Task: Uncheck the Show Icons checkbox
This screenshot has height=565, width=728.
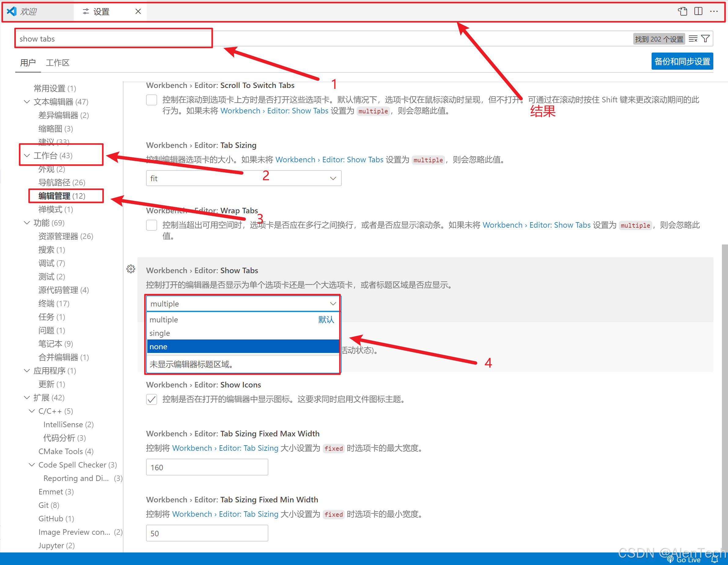Action: tap(152, 399)
